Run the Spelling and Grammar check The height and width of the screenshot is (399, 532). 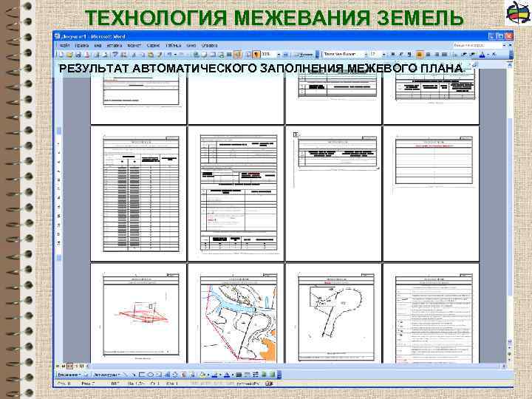click(115, 55)
